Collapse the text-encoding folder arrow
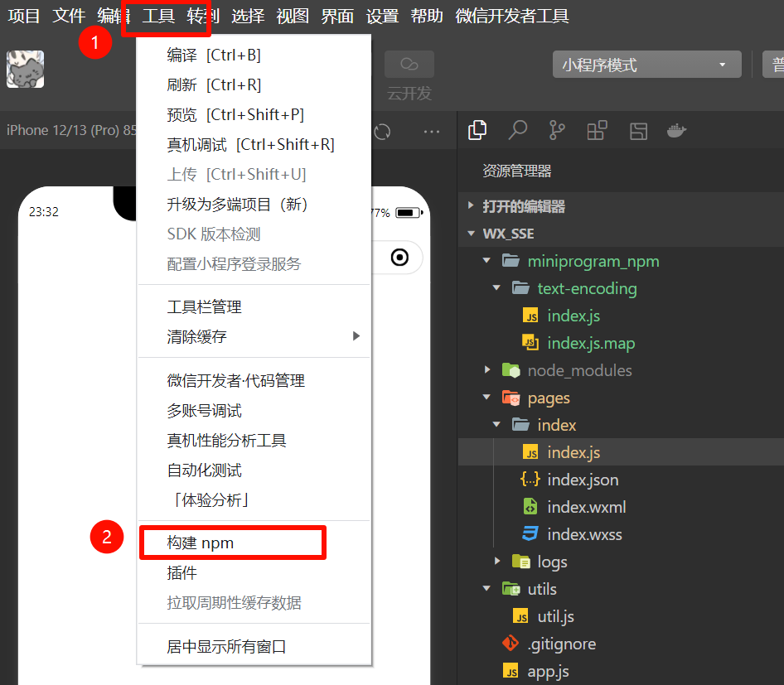Screen dimensions: 784x685 click(496, 287)
